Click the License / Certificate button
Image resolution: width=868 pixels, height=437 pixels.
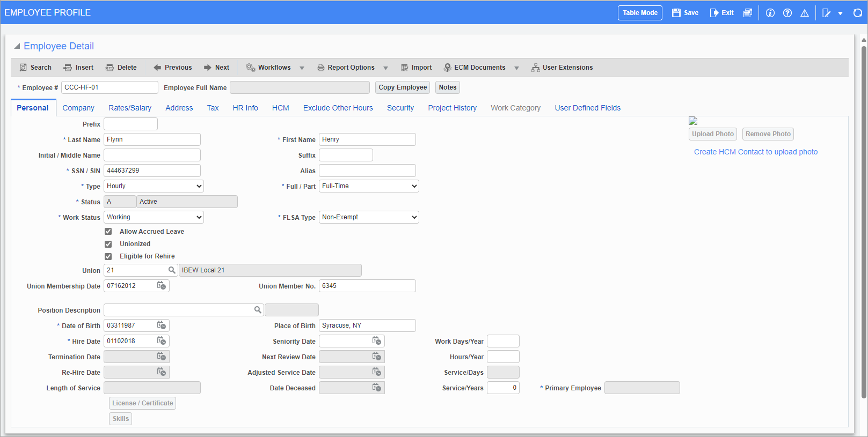(143, 403)
